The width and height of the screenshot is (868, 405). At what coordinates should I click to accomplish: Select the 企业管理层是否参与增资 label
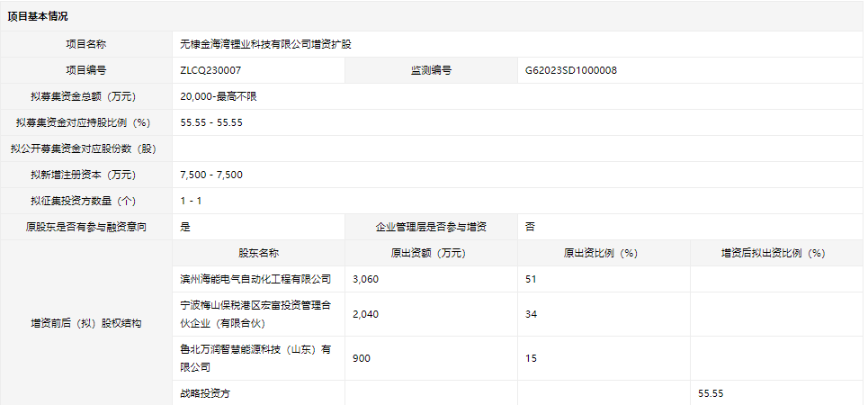tap(431, 227)
